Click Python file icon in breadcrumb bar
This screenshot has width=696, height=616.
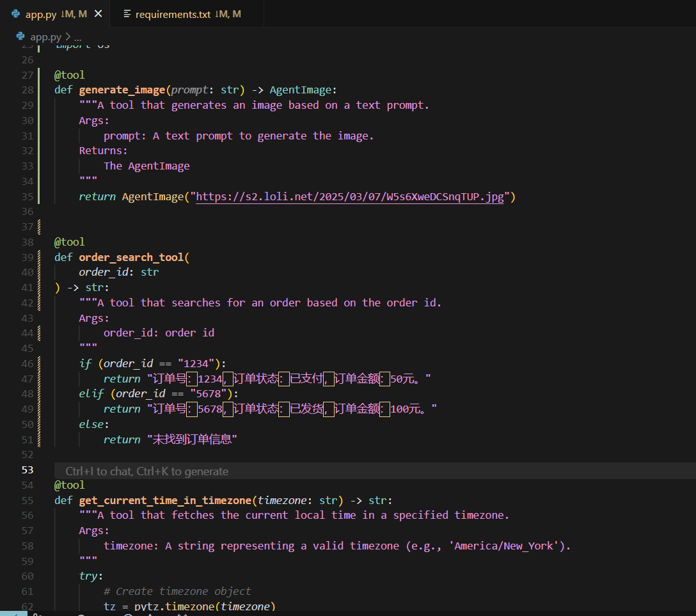coord(20,36)
